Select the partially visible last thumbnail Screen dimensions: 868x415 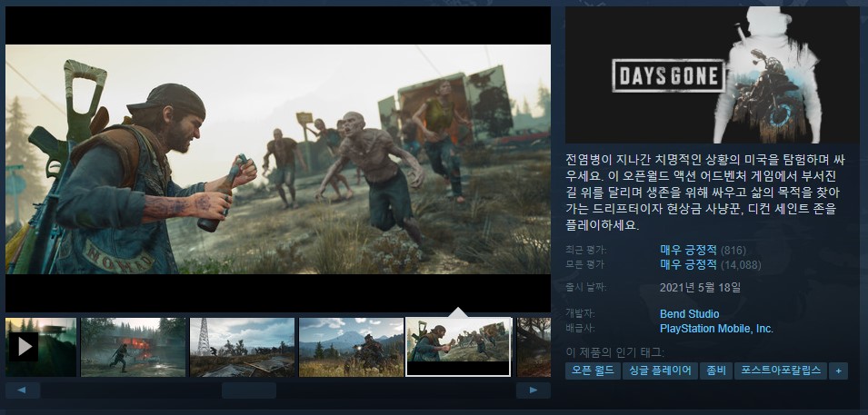coord(534,347)
